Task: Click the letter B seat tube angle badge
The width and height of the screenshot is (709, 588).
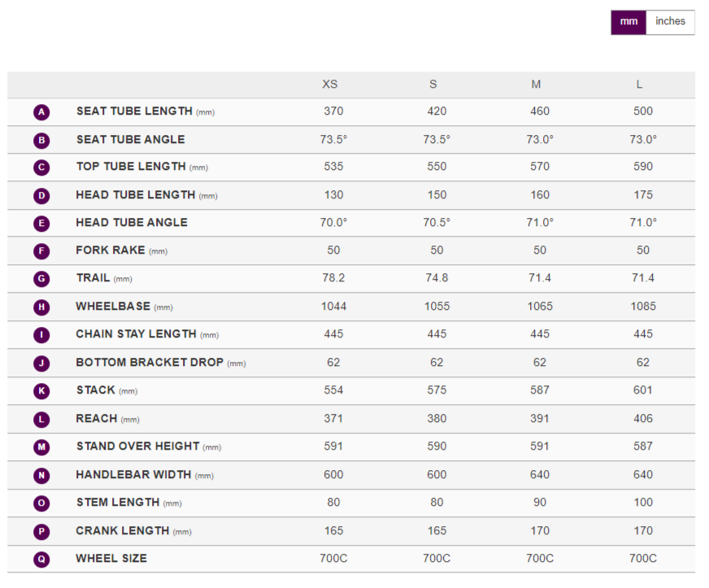Action: point(41,141)
